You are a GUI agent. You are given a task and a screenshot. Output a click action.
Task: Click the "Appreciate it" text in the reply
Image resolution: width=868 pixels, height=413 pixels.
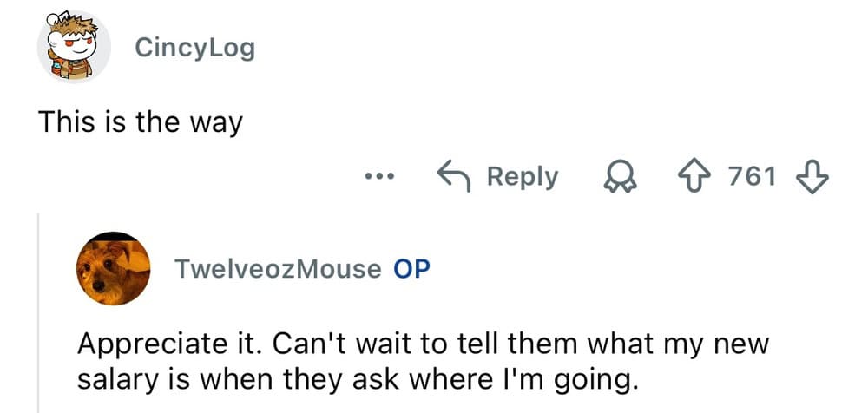[x=164, y=344]
